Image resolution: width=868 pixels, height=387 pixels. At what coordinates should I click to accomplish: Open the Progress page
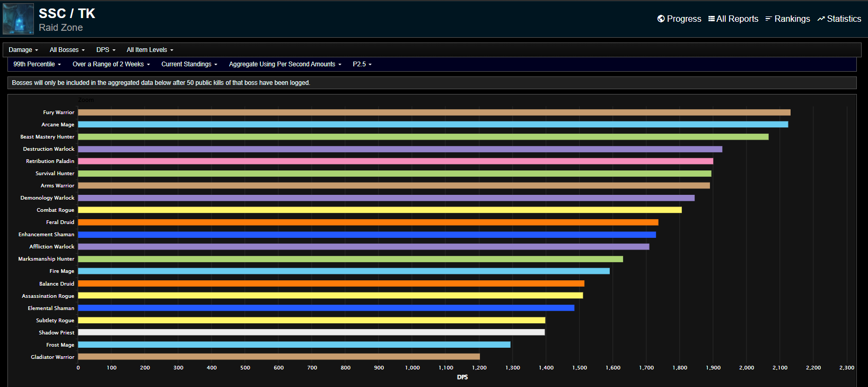pyautogui.click(x=679, y=19)
